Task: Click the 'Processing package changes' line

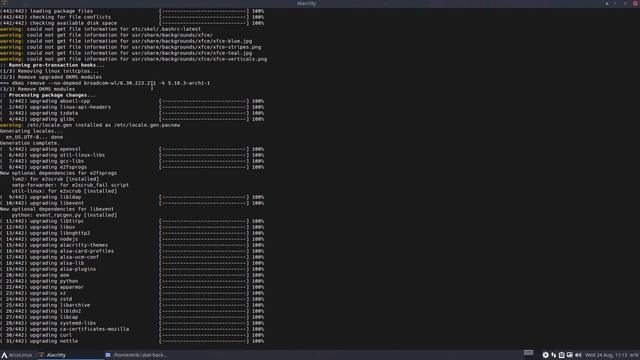Action: [48, 95]
